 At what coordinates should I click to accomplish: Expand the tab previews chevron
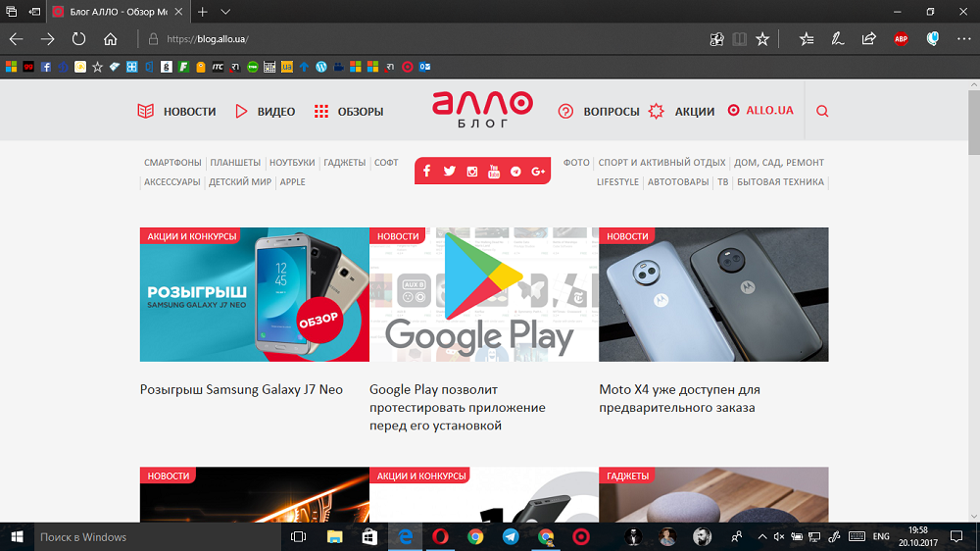(225, 11)
